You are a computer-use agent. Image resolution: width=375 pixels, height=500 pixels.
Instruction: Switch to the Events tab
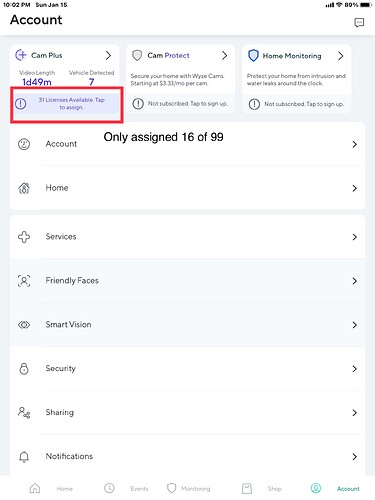pos(126,488)
